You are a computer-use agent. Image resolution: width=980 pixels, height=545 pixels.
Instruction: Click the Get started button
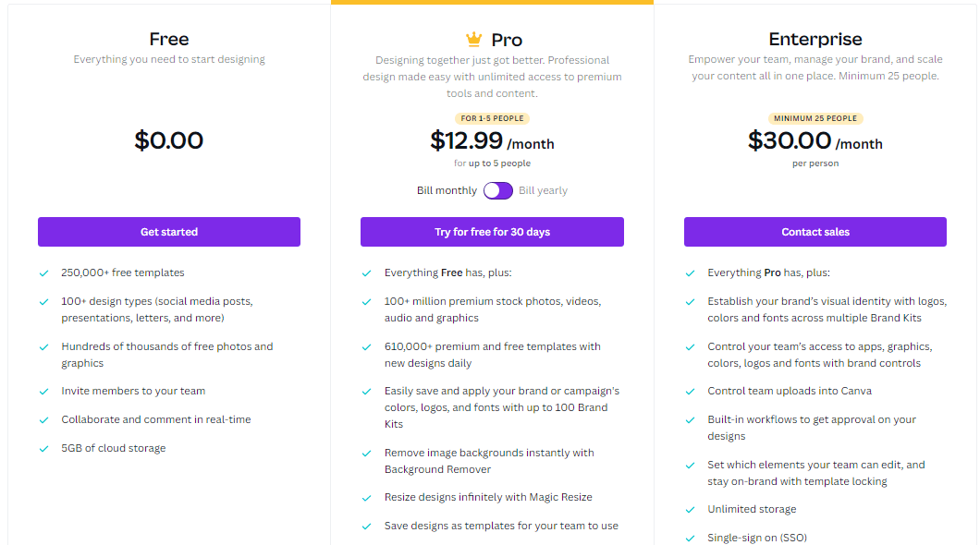[x=169, y=232]
